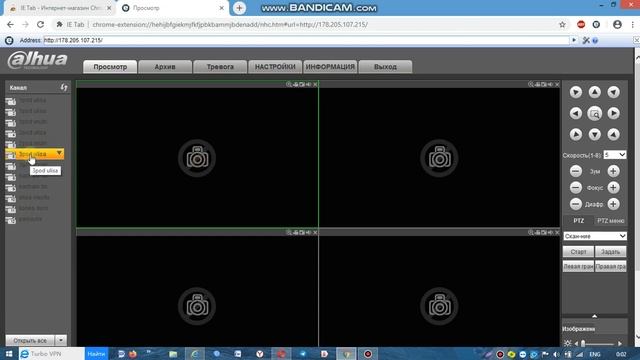
Task: Click the brightness slider right increase arrow
Action: pos(620,344)
